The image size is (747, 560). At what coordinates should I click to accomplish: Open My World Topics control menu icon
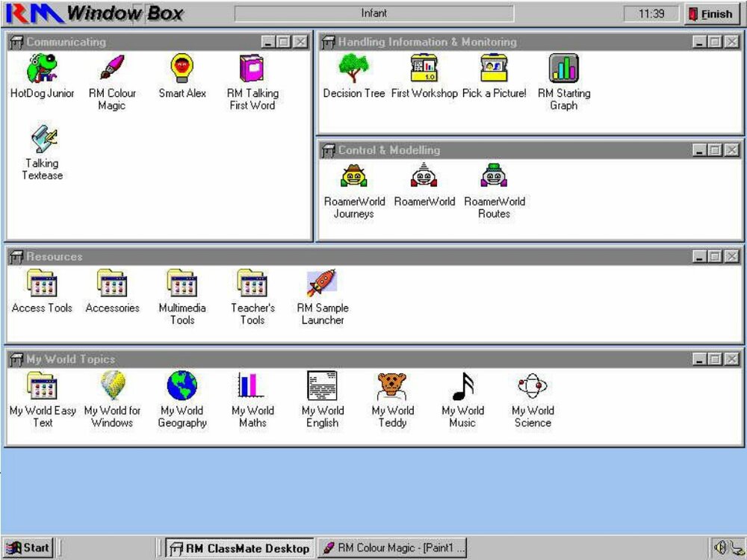[16, 359]
